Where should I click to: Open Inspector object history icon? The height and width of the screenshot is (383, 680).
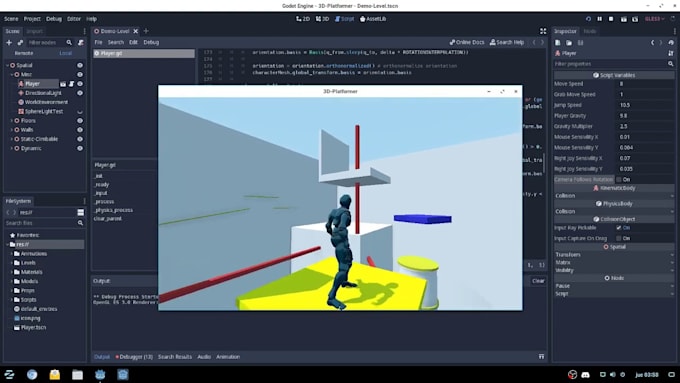(671, 43)
